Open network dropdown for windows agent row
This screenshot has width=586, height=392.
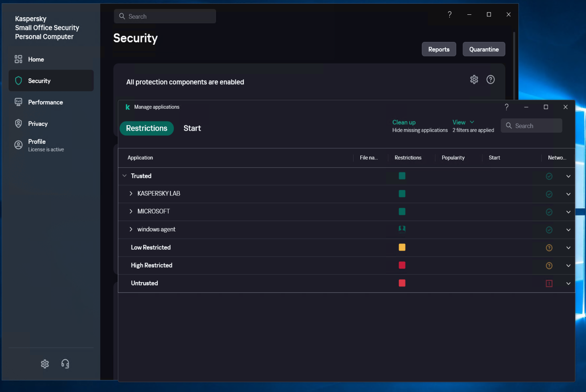(x=568, y=230)
